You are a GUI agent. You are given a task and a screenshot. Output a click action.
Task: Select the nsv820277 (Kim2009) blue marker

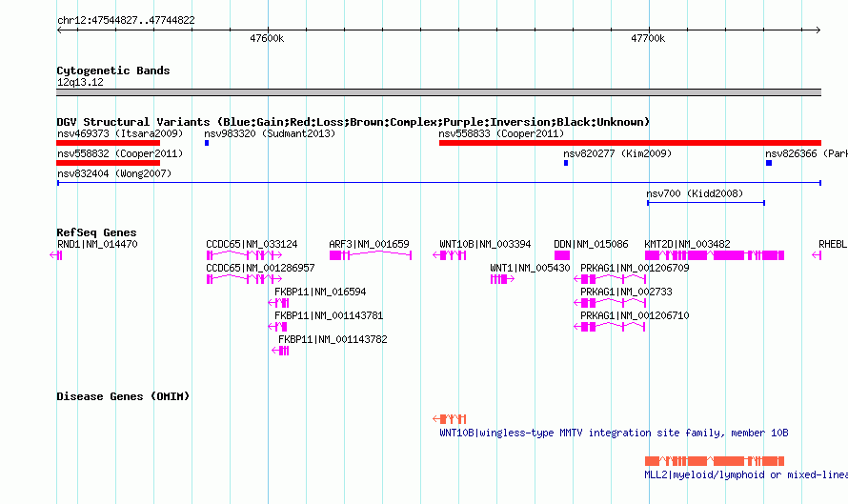pos(566,163)
